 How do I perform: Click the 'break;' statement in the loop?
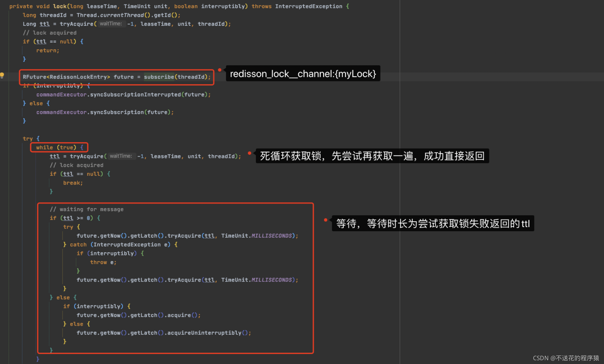[73, 183]
